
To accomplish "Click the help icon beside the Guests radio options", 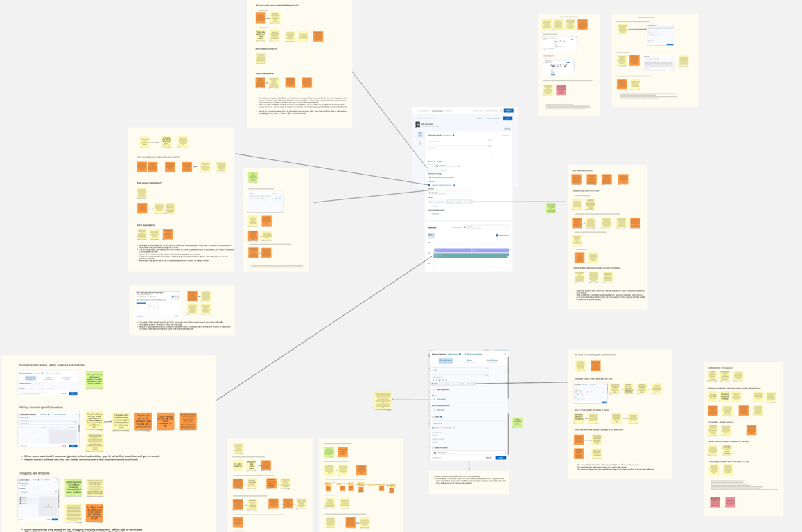I will click(x=454, y=427).
